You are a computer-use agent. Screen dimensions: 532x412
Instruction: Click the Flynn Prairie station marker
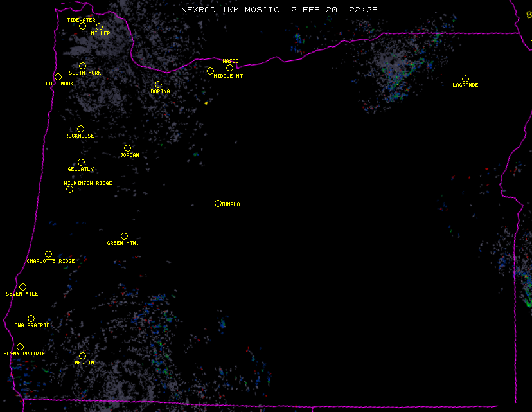pos(20,346)
